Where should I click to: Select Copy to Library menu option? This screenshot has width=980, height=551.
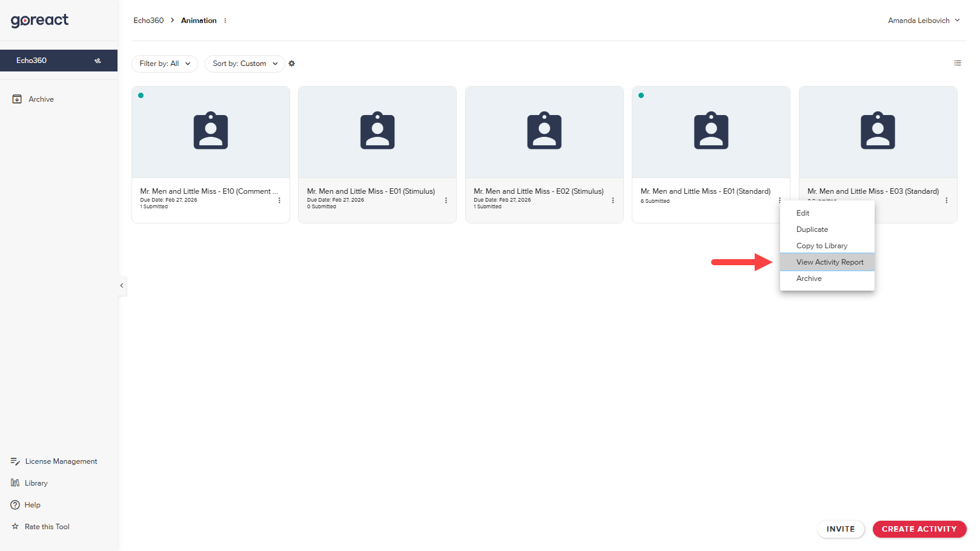822,245
